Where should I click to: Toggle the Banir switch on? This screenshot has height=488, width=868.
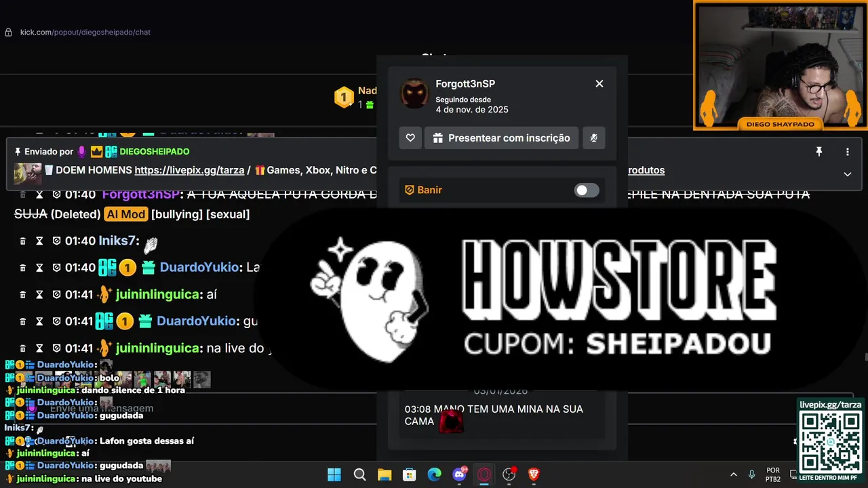(x=587, y=190)
